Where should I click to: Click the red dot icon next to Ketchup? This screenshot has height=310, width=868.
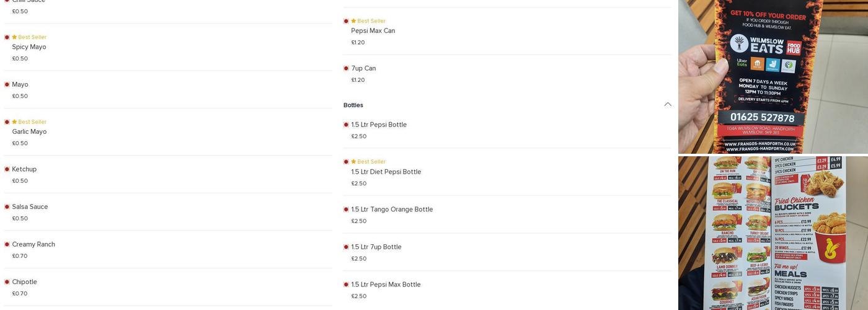(7, 169)
